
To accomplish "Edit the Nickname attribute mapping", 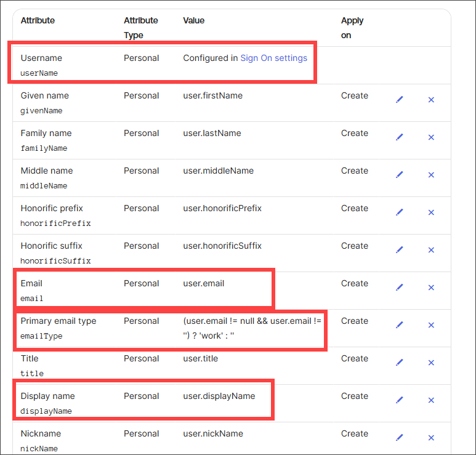I will click(x=400, y=438).
